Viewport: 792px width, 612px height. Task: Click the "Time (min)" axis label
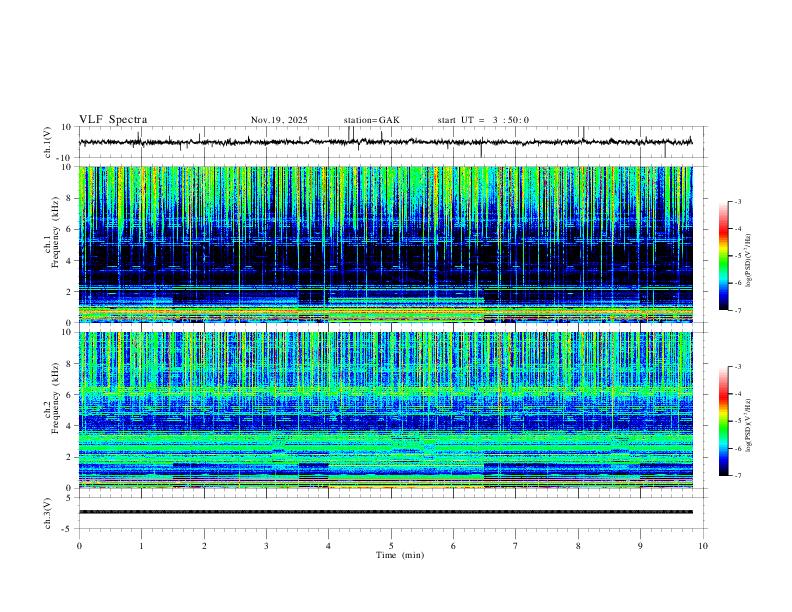click(x=400, y=555)
